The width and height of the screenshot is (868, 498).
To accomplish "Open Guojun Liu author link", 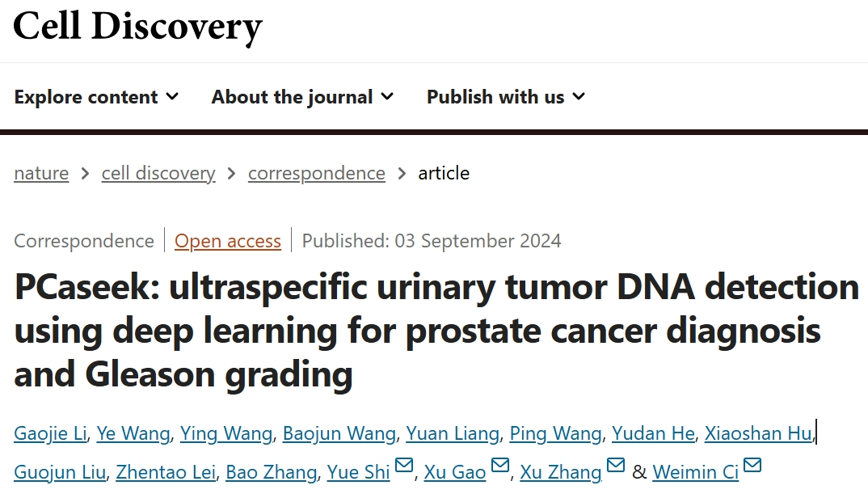I will tap(60, 472).
